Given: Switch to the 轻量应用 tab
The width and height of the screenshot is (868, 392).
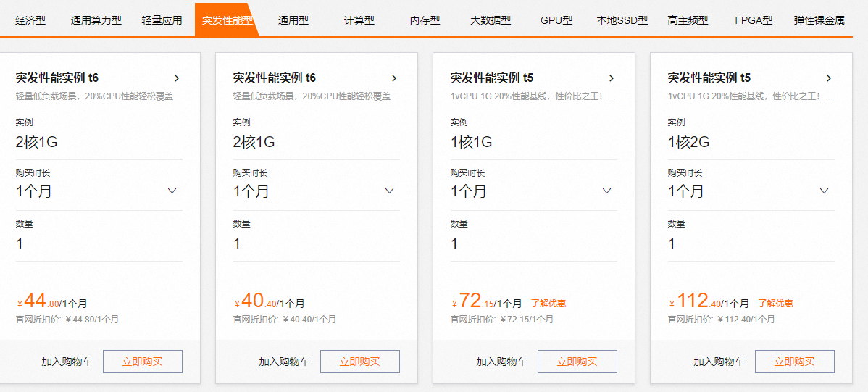Looking at the screenshot, I should coord(162,20).
